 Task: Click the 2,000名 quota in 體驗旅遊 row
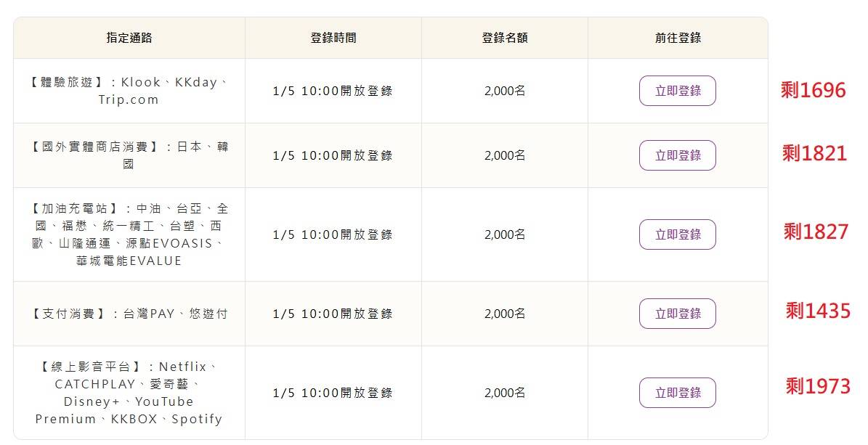click(504, 91)
